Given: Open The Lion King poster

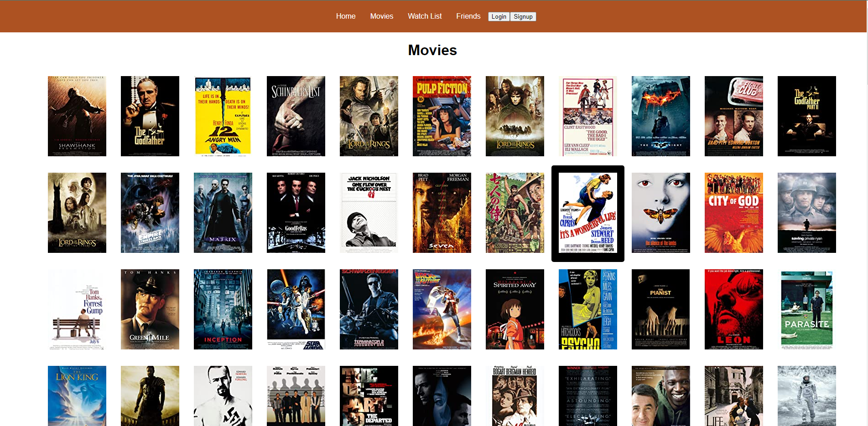Looking at the screenshot, I should pyautogui.click(x=77, y=396).
